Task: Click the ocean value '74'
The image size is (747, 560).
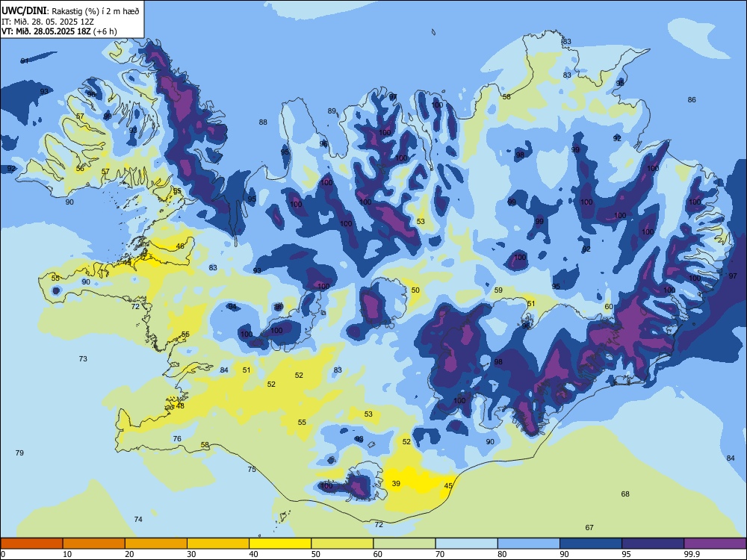Action: [x=138, y=519]
